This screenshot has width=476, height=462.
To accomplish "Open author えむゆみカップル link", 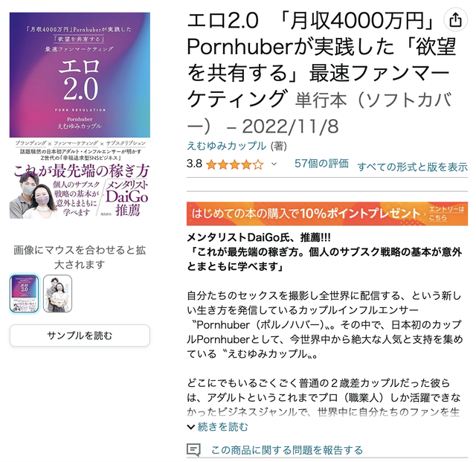I will (x=226, y=146).
